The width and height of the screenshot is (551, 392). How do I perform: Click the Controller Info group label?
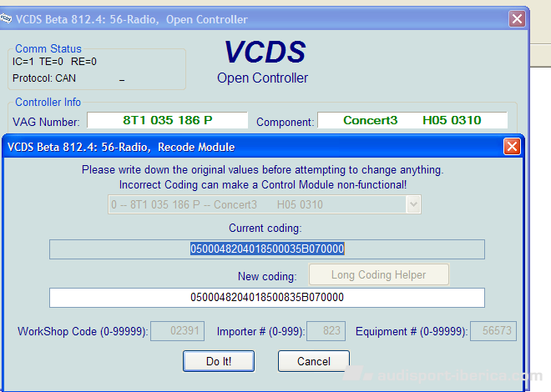(48, 102)
